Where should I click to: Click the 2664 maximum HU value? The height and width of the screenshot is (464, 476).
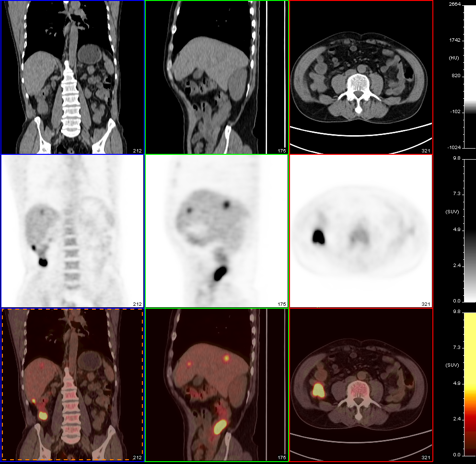[x=455, y=4]
